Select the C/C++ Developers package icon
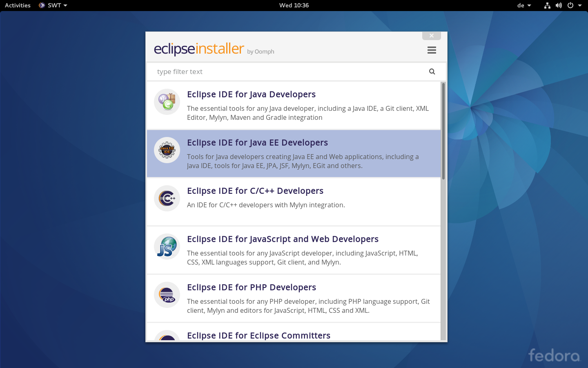588x368 pixels. (167, 198)
